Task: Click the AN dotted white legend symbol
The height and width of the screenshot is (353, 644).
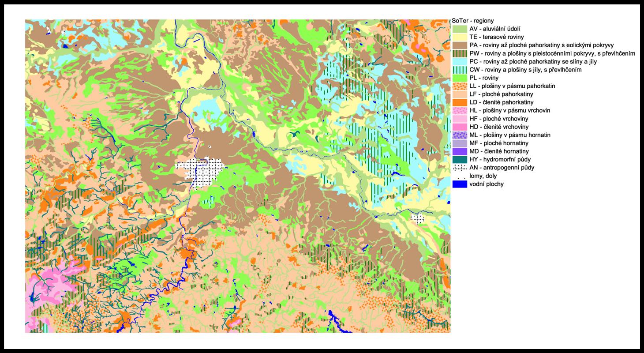Action: point(460,168)
